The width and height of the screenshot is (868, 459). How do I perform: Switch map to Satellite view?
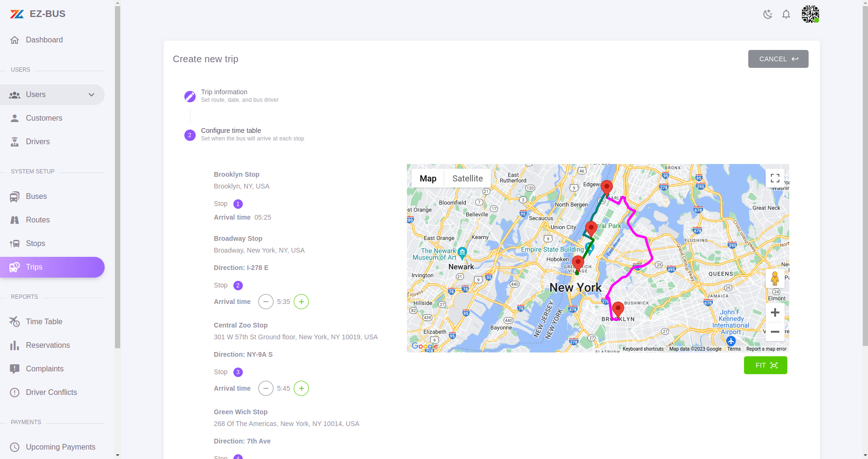[467, 179]
